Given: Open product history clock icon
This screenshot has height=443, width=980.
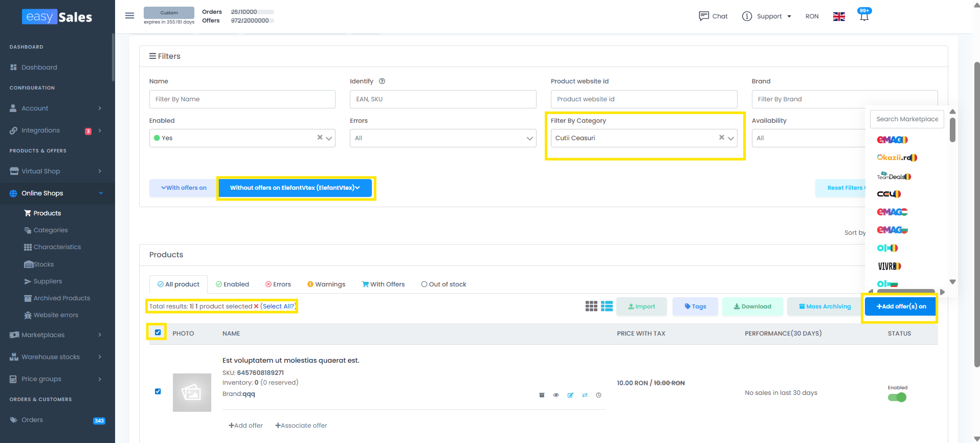Looking at the screenshot, I should pos(598,395).
